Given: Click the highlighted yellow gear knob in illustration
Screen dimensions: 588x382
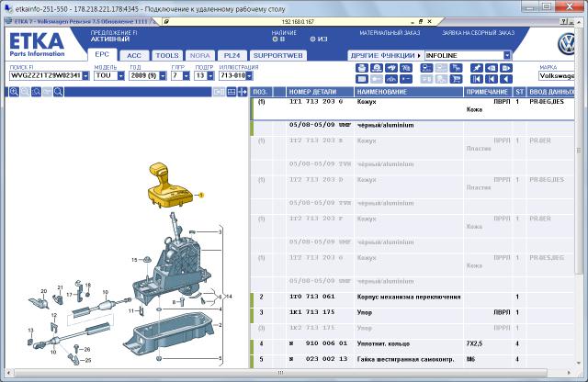Looking at the screenshot, I should [169, 185].
